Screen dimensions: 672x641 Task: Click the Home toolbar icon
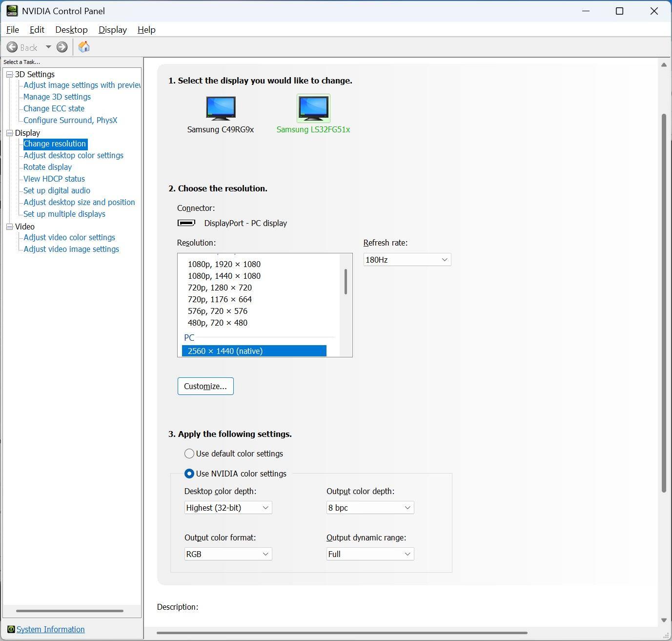pyautogui.click(x=84, y=47)
